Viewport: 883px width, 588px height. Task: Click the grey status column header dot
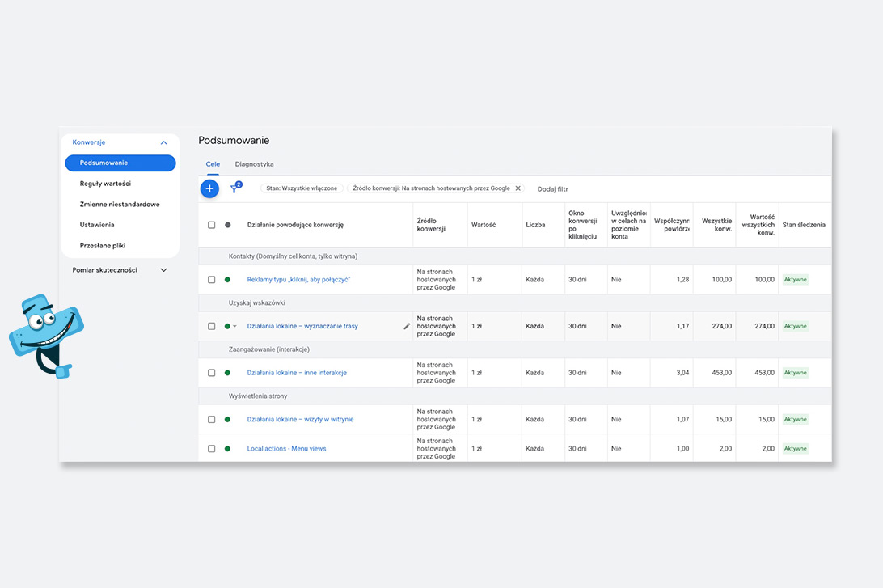click(227, 225)
